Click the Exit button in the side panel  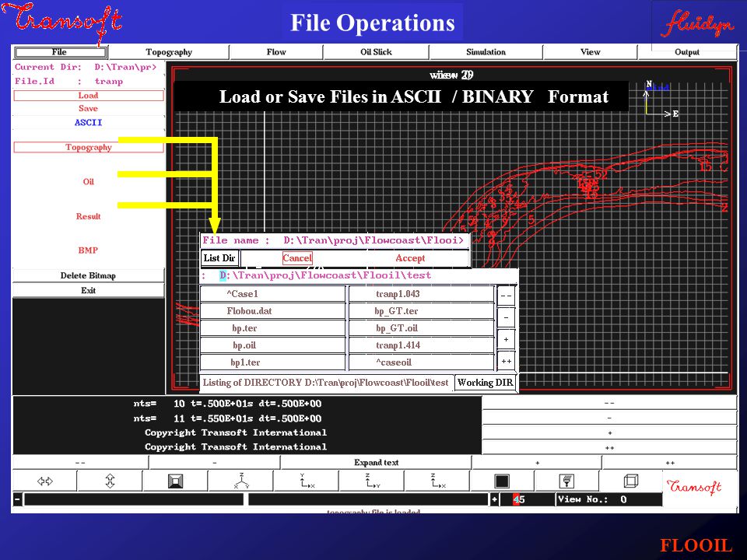(89, 290)
